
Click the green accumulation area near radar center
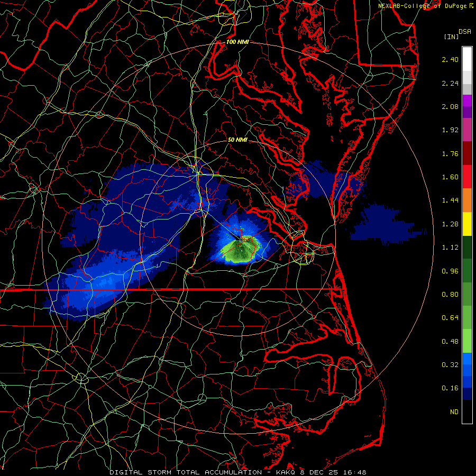click(x=240, y=251)
